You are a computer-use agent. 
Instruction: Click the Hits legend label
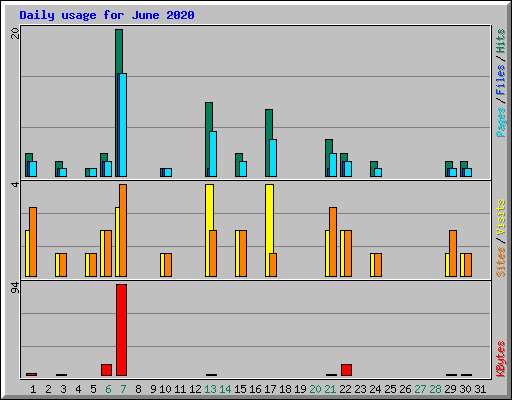tap(501, 41)
